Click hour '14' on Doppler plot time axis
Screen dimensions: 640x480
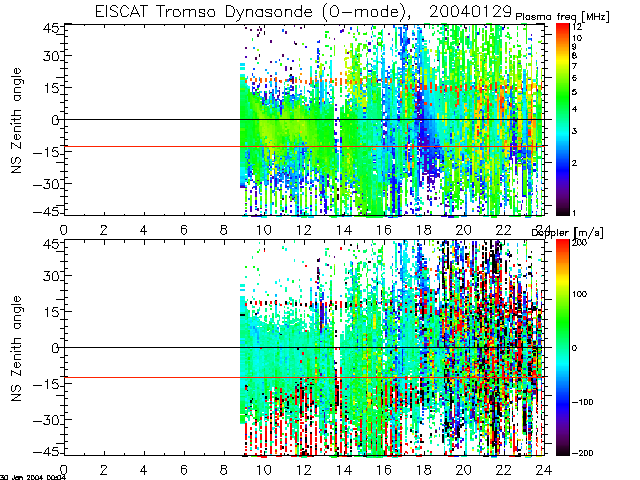(x=344, y=470)
